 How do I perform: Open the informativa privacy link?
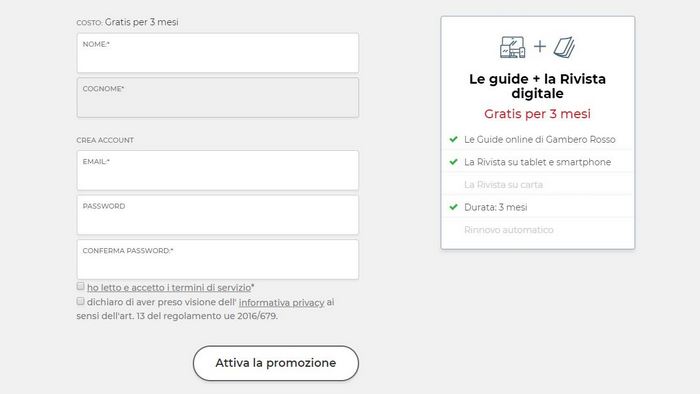tap(282, 303)
